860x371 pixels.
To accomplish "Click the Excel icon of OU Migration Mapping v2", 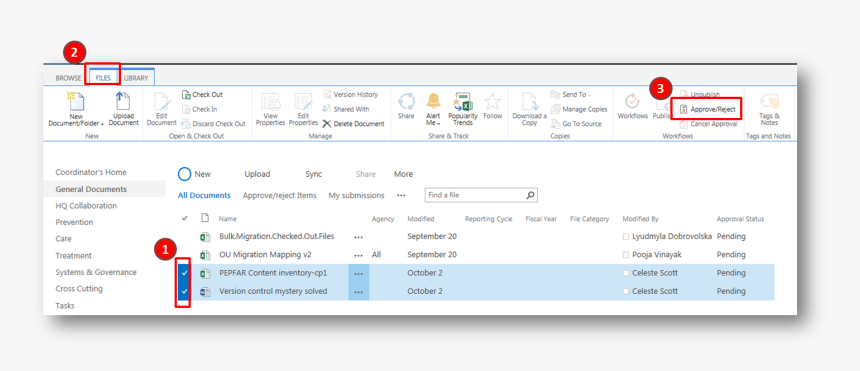I will click(x=205, y=255).
